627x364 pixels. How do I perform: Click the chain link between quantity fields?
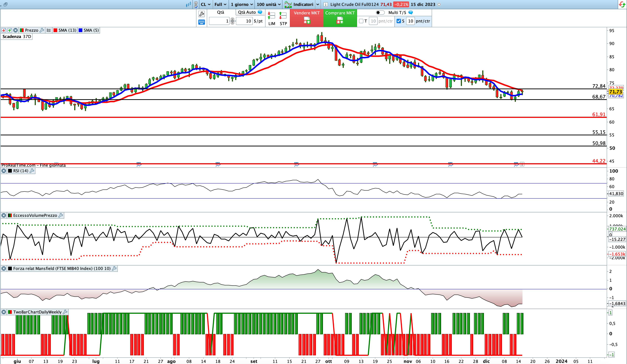pos(232,21)
